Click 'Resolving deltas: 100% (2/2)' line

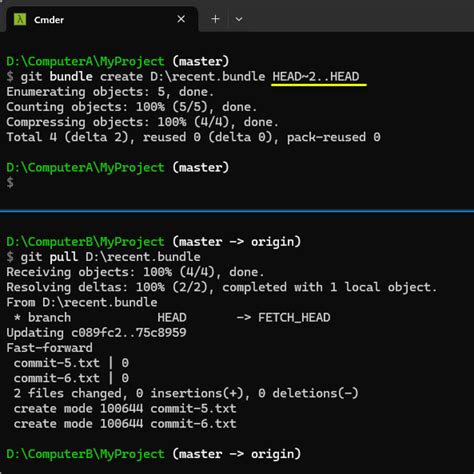[221, 287]
